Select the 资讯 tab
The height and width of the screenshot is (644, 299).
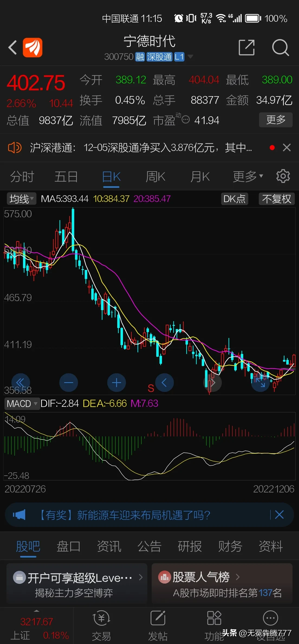click(109, 546)
